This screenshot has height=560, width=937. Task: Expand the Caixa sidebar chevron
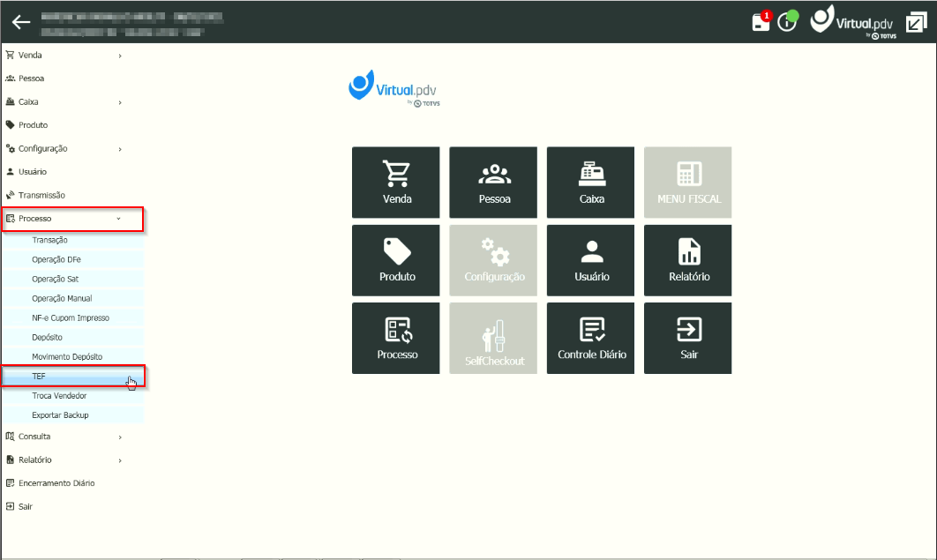pos(120,102)
